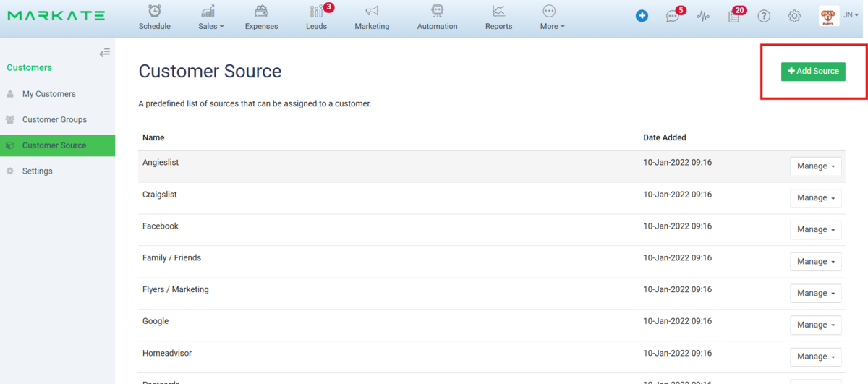Expand the More menu label
Image resolution: width=868 pixels, height=384 pixels.
(552, 26)
